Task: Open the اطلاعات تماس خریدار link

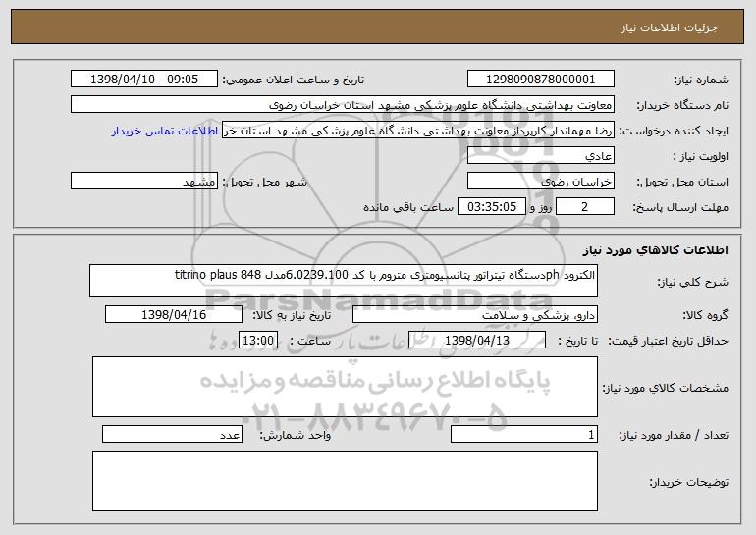Action: pyautogui.click(x=165, y=131)
